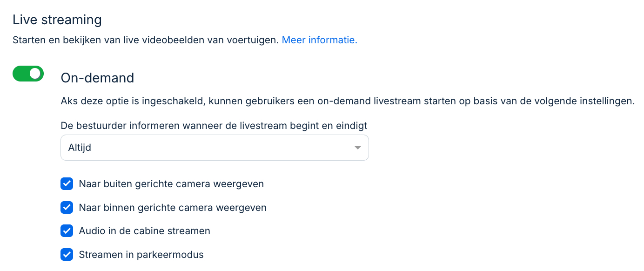Click the dropdown chevron next to 'Altijd'

(357, 147)
